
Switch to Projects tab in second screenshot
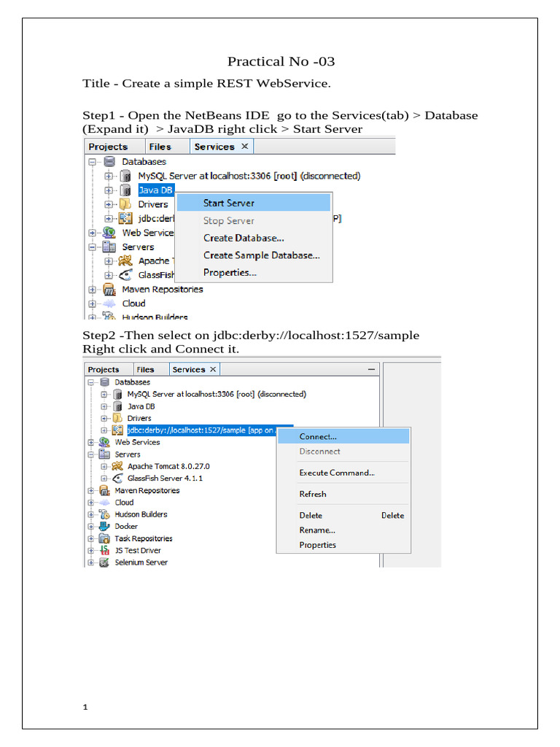point(104,370)
